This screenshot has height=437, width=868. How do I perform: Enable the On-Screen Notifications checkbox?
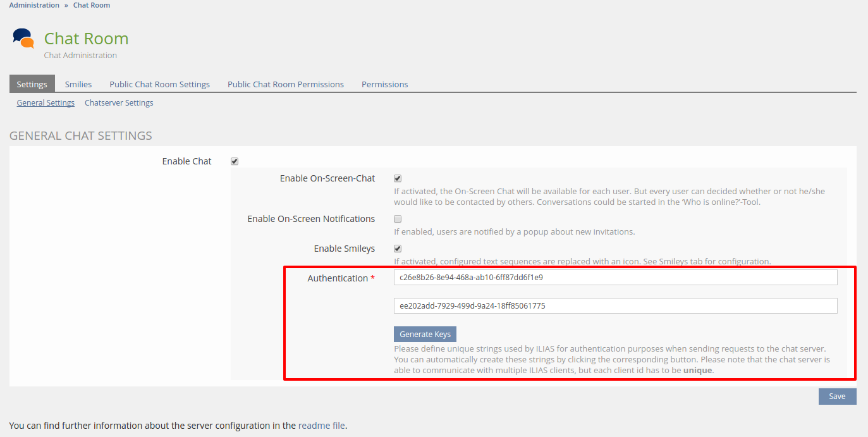click(398, 219)
